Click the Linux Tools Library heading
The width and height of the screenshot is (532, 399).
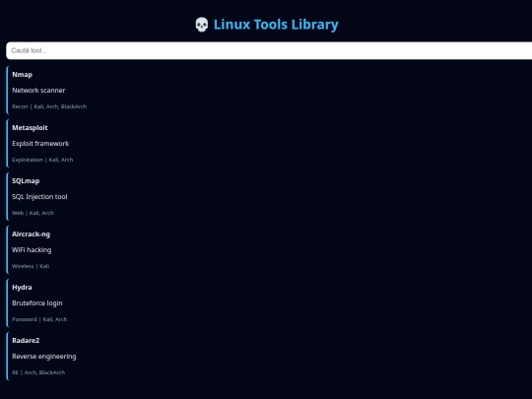click(276, 25)
